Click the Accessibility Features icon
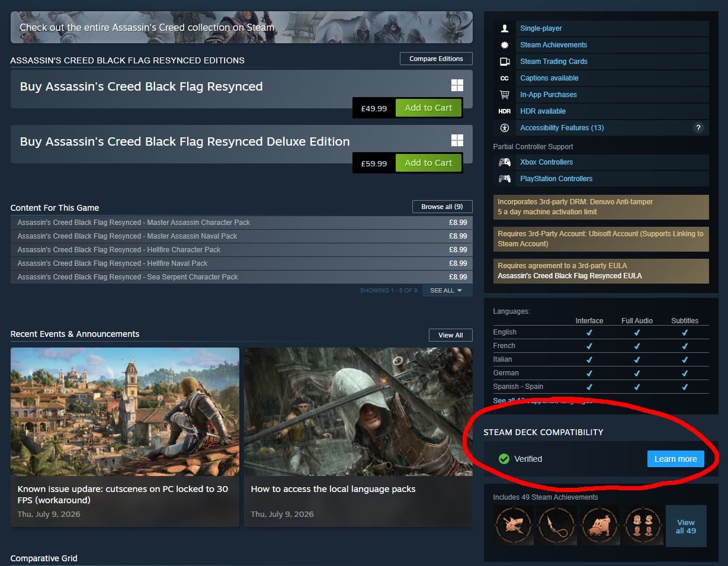Viewport: 728px width, 566px height. click(505, 128)
